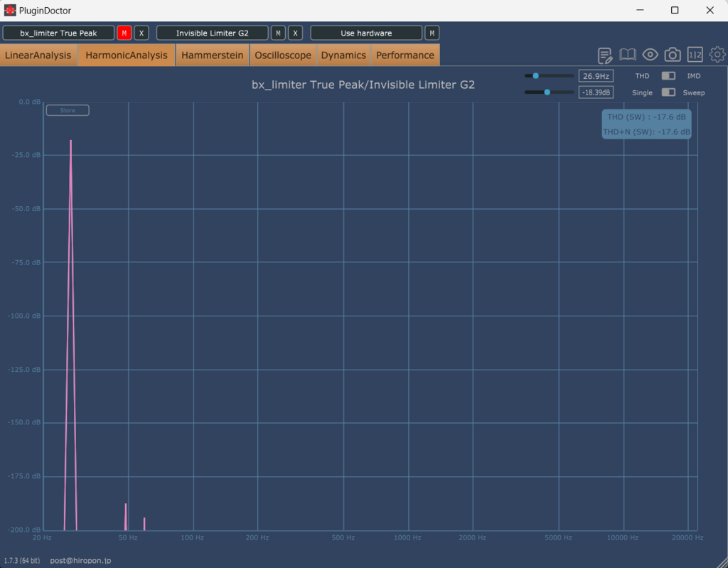Close the PluginDoctor window
728x568 pixels.
point(710,10)
